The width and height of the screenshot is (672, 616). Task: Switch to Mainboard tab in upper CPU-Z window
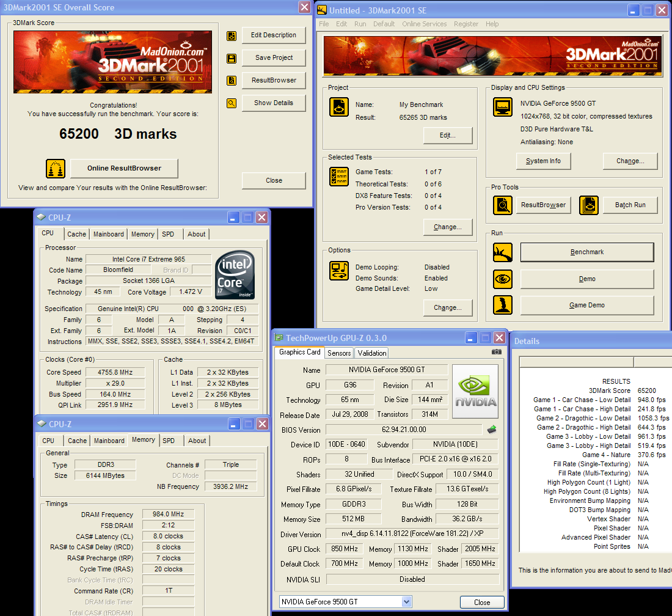[x=108, y=234]
